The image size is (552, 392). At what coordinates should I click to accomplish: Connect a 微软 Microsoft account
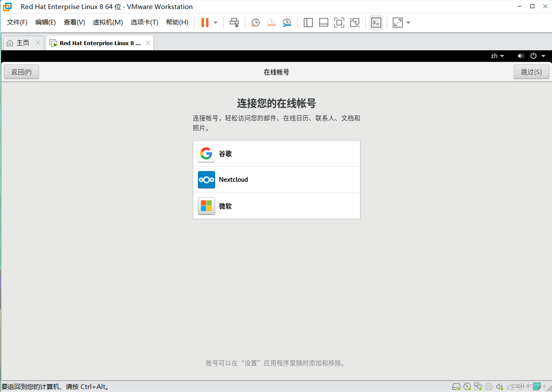tap(277, 206)
